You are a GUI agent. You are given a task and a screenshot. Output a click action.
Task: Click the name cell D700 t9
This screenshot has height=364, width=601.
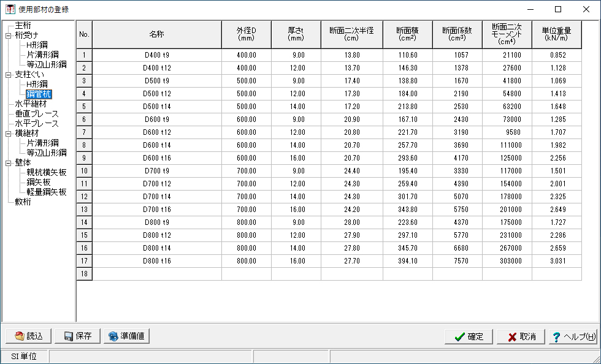point(157,171)
